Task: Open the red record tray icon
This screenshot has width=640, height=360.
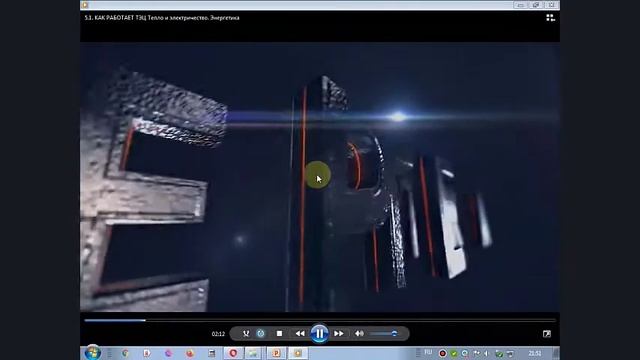Action: (x=442, y=353)
